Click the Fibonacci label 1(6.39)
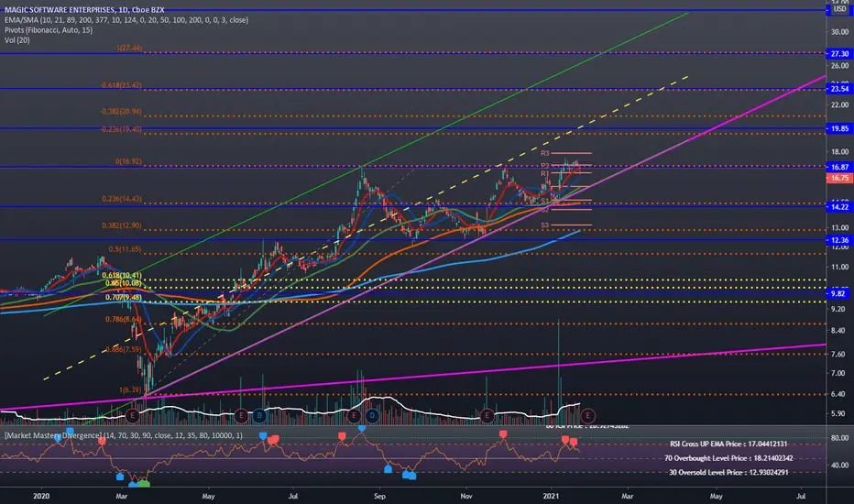 (131, 390)
